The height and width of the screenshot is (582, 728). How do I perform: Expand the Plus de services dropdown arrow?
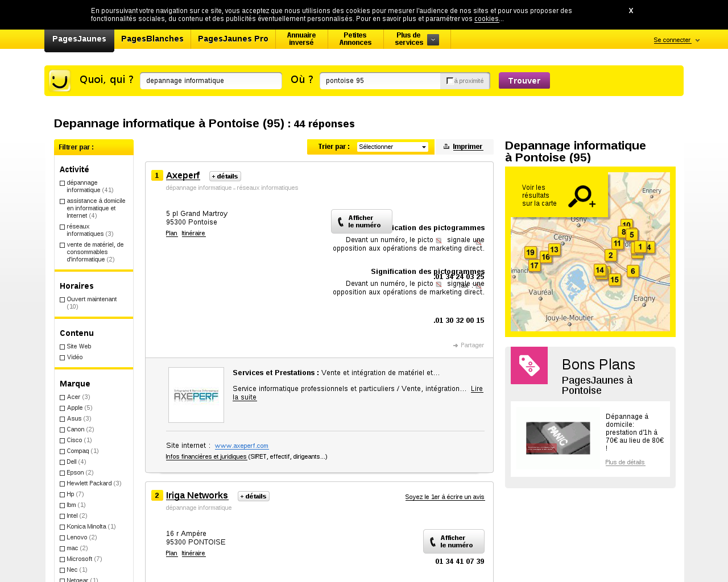[433, 40]
